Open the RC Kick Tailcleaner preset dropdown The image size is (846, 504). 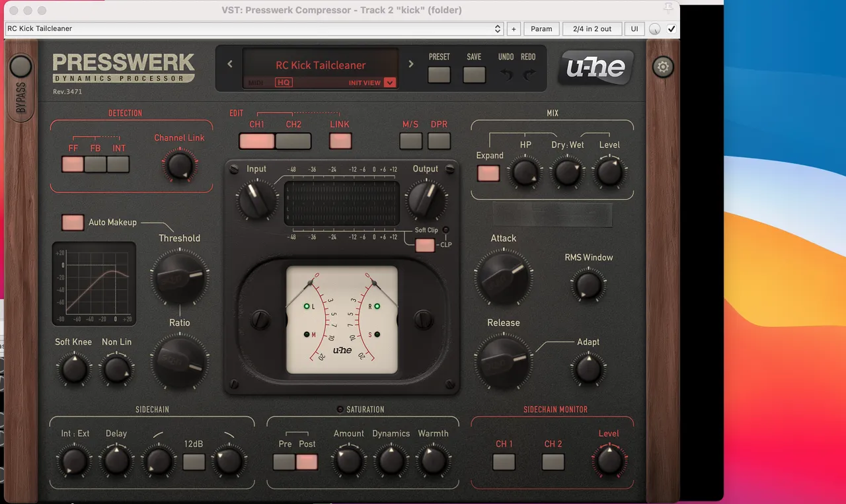[254, 29]
